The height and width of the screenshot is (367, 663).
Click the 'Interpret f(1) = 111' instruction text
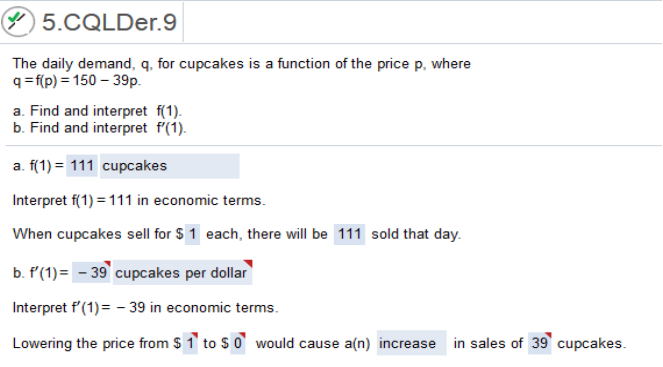139,200
